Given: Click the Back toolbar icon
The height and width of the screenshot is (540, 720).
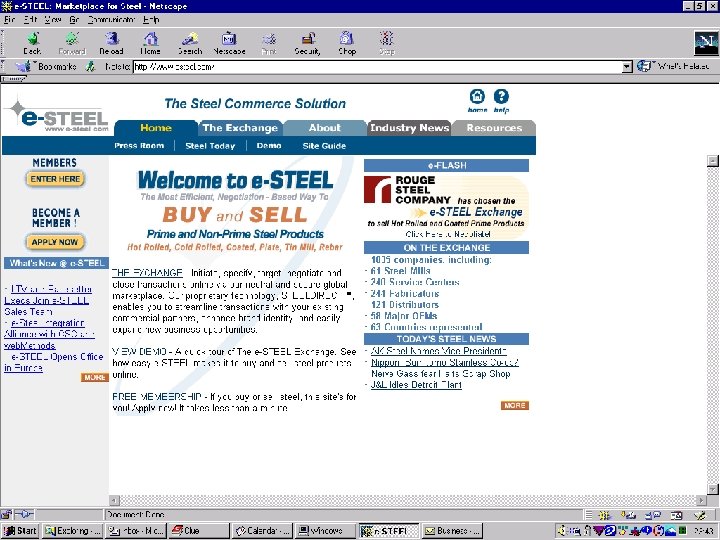Looking at the screenshot, I should [x=32, y=43].
